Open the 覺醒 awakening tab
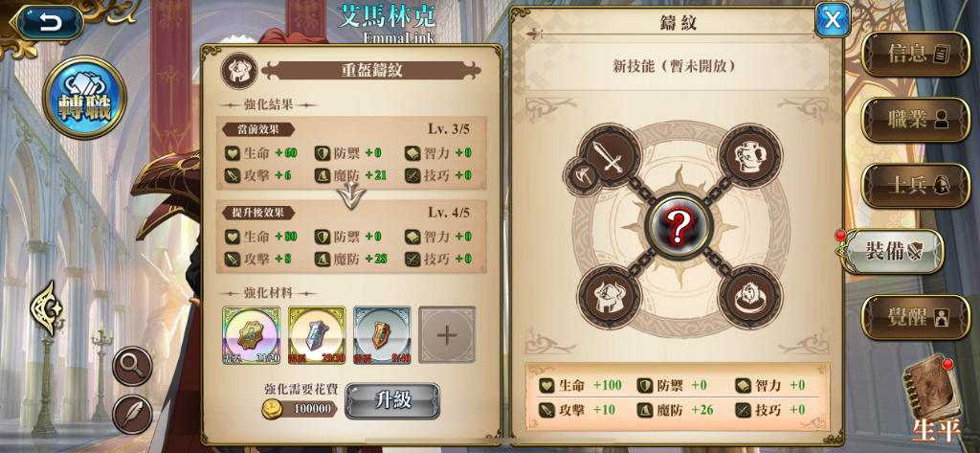 pyautogui.click(x=916, y=317)
